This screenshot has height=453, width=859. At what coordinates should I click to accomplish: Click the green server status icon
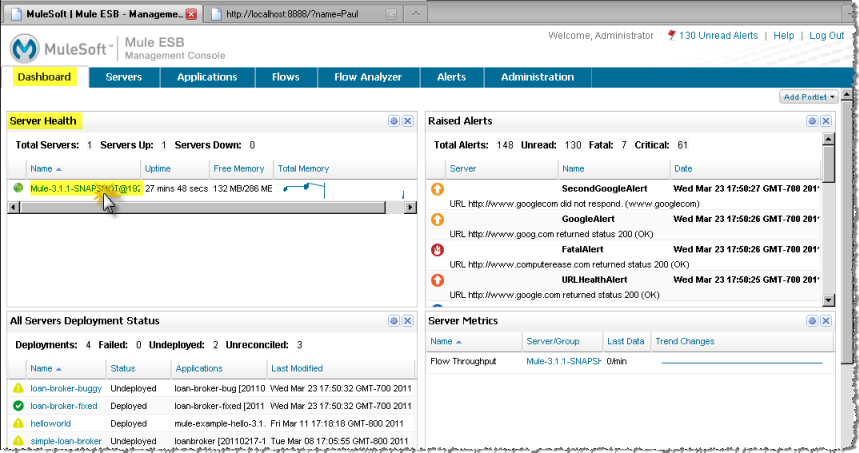click(18, 187)
